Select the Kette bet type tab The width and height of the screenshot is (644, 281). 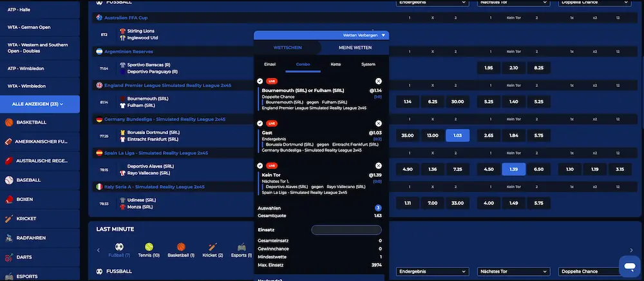point(336,64)
